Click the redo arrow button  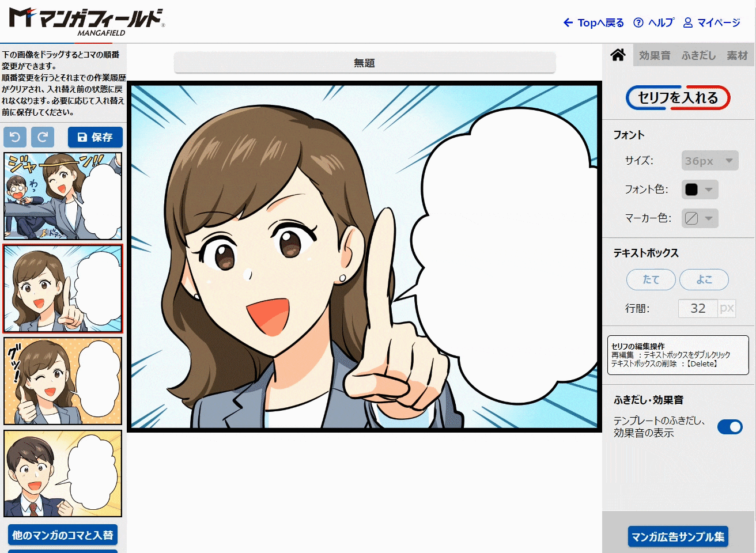coord(43,137)
